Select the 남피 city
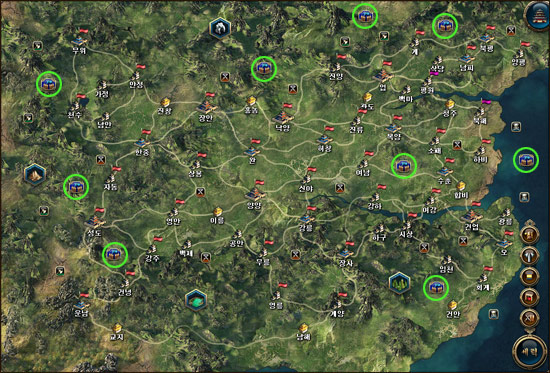This screenshot has width=550, height=373. pyautogui.click(x=467, y=58)
